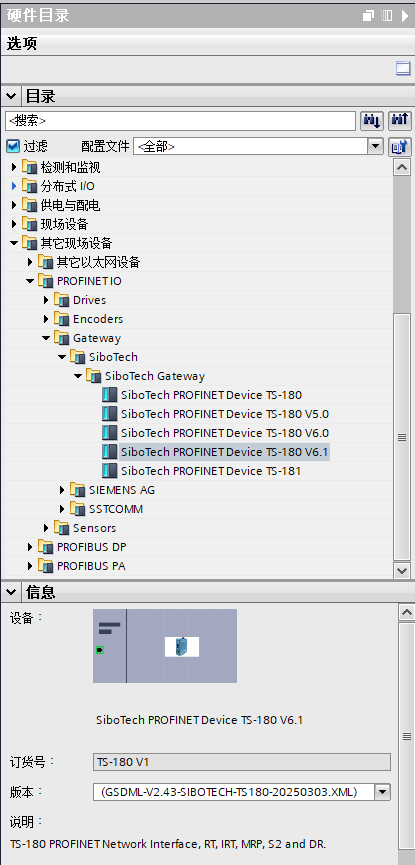Click the Sensors folder icon
415x865 pixels.
tap(62, 528)
